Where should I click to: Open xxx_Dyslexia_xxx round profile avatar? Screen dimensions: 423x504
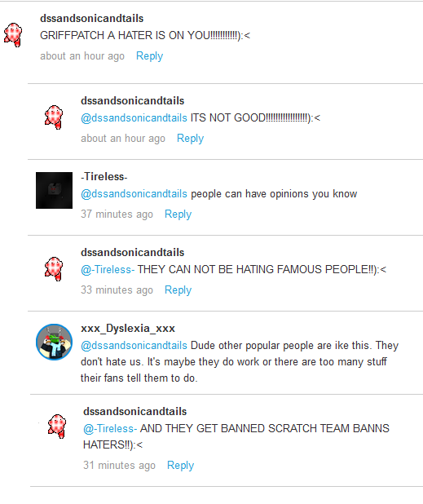[54, 342]
